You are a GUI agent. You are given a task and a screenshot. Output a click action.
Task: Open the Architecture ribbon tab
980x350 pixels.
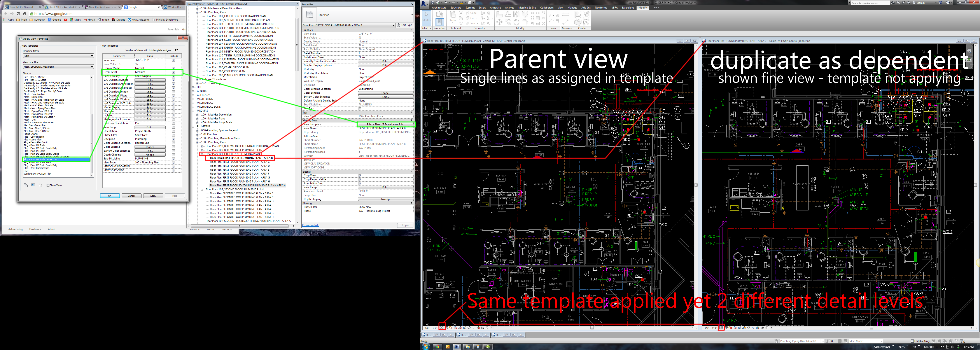(x=439, y=8)
